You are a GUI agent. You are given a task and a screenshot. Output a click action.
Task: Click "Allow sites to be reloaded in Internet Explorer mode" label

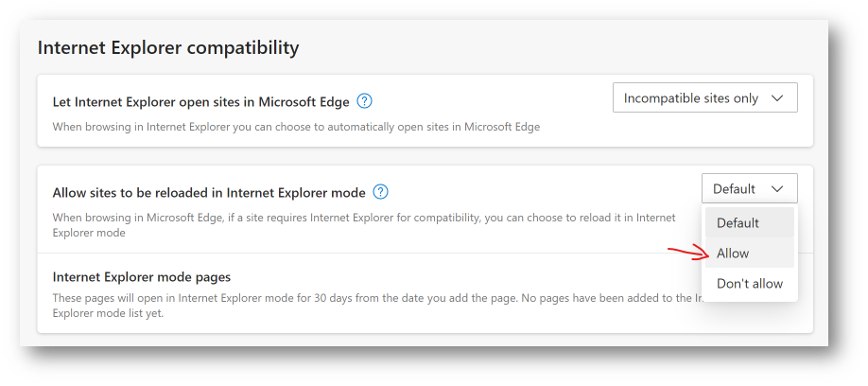[x=208, y=193]
